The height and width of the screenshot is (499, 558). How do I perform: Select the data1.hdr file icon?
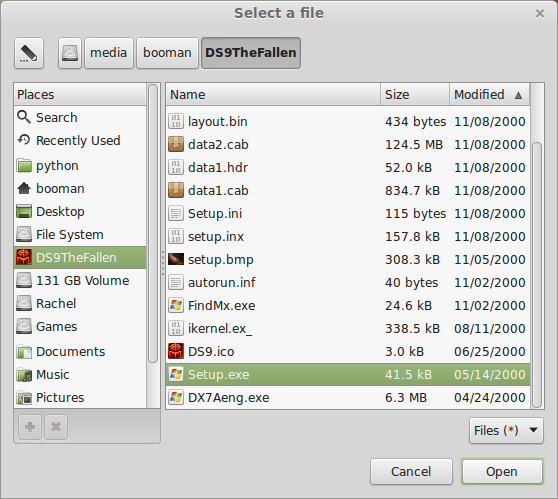pos(176,167)
